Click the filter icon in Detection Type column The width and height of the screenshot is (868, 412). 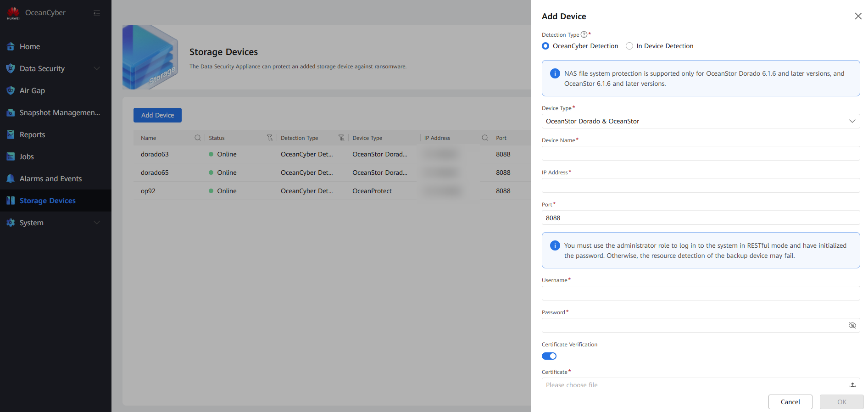[x=341, y=138]
